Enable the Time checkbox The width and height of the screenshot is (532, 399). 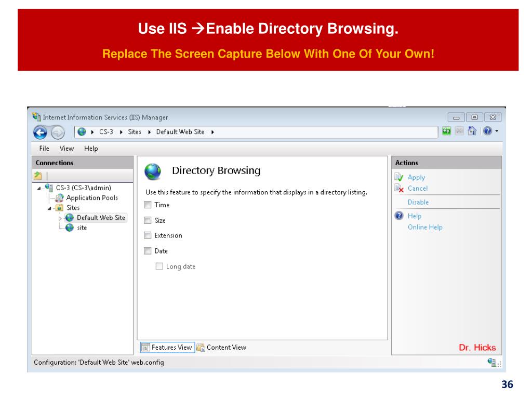pyautogui.click(x=148, y=205)
